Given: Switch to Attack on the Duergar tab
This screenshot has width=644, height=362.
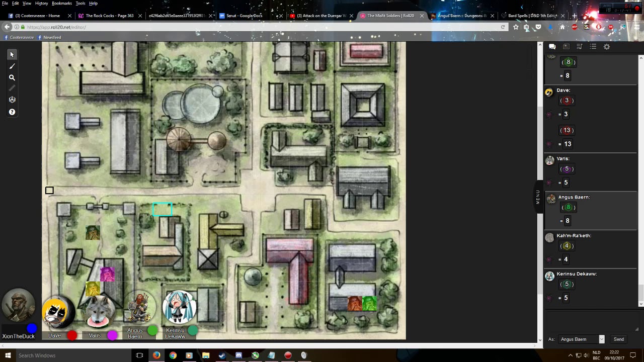Looking at the screenshot, I should coord(320,16).
